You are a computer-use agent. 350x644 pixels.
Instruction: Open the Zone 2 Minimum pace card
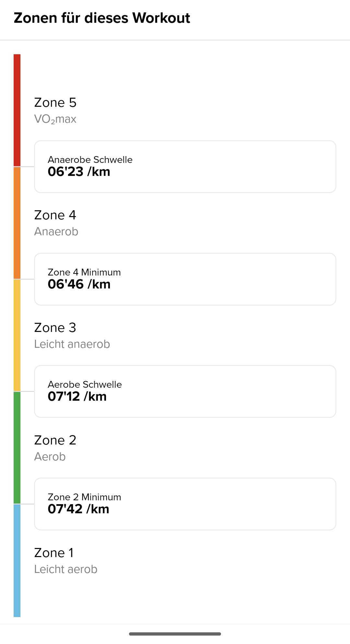(185, 504)
